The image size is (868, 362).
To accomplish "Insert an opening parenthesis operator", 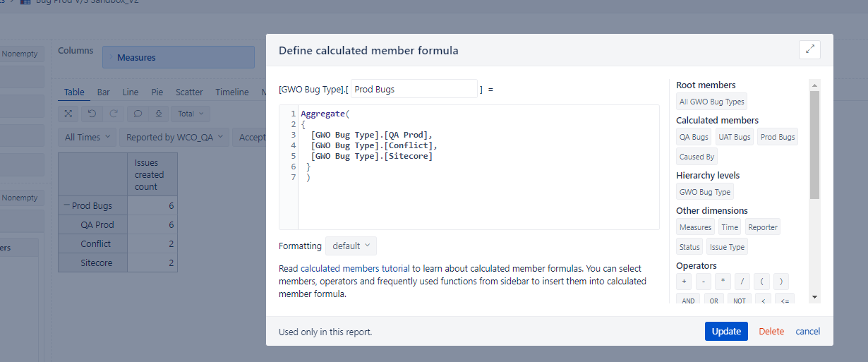I will click(x=762, y=281).
